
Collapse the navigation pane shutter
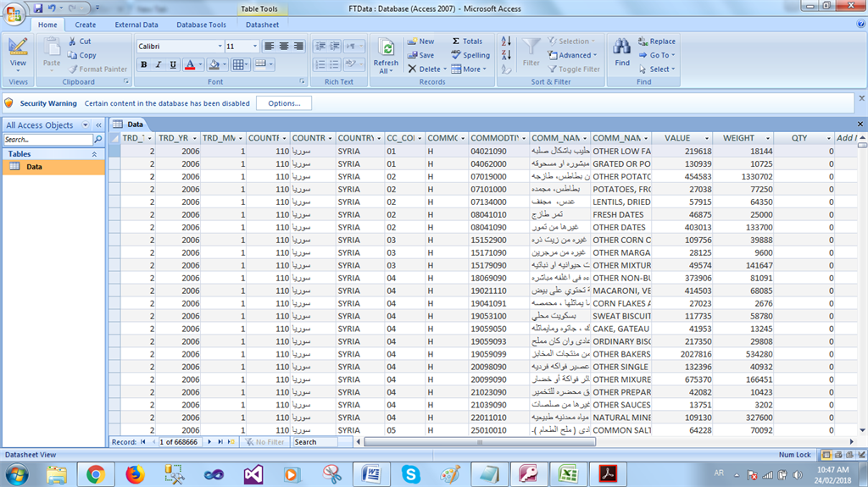[98, 125]
